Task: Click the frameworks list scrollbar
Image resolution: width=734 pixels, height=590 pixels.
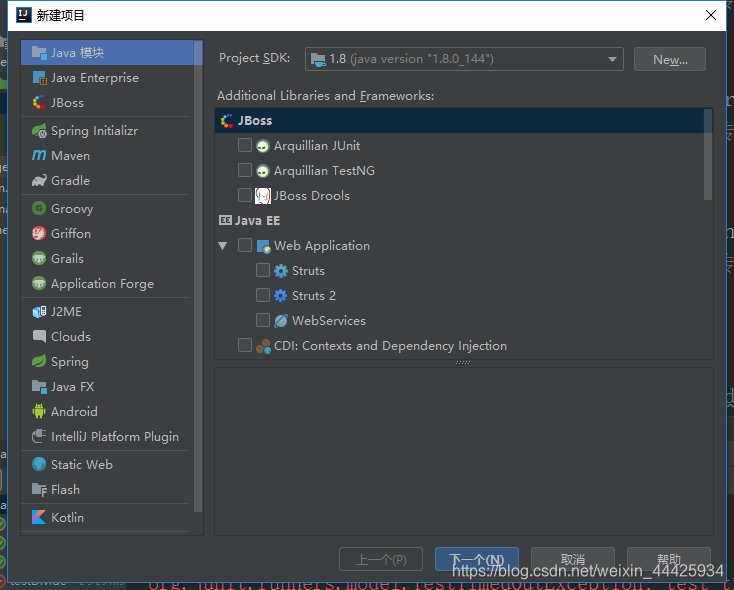Action: pyautogui.click(x=708, y=155)
